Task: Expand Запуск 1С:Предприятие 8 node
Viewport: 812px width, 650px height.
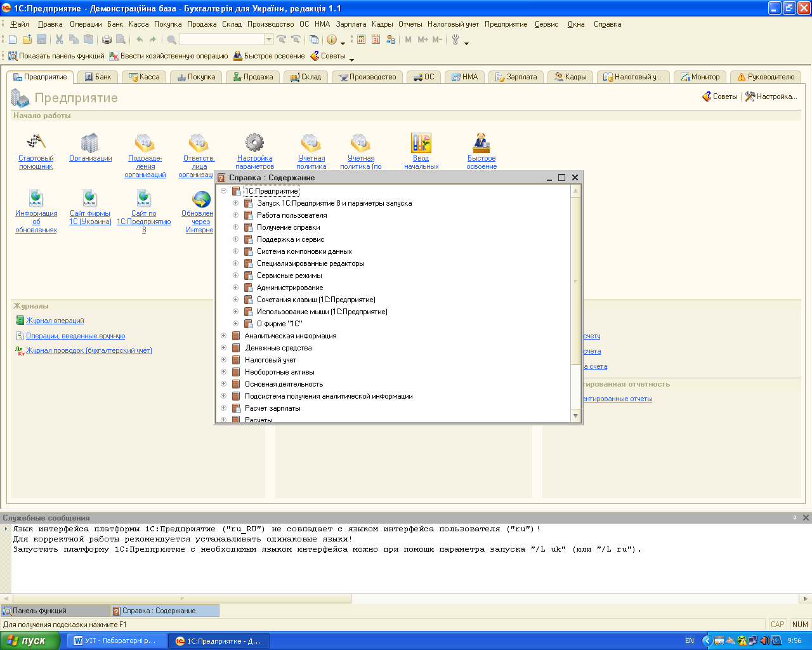Action: [235, 203]
